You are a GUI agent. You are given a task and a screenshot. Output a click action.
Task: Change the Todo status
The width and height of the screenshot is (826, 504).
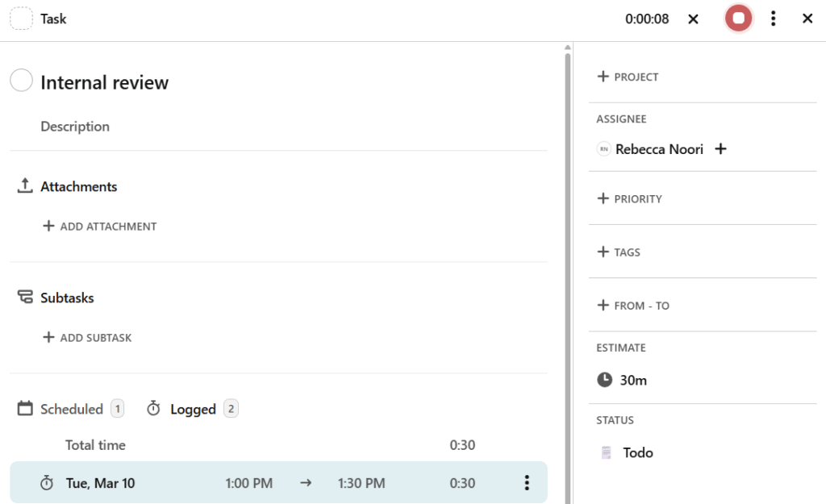tap(637, 452)
